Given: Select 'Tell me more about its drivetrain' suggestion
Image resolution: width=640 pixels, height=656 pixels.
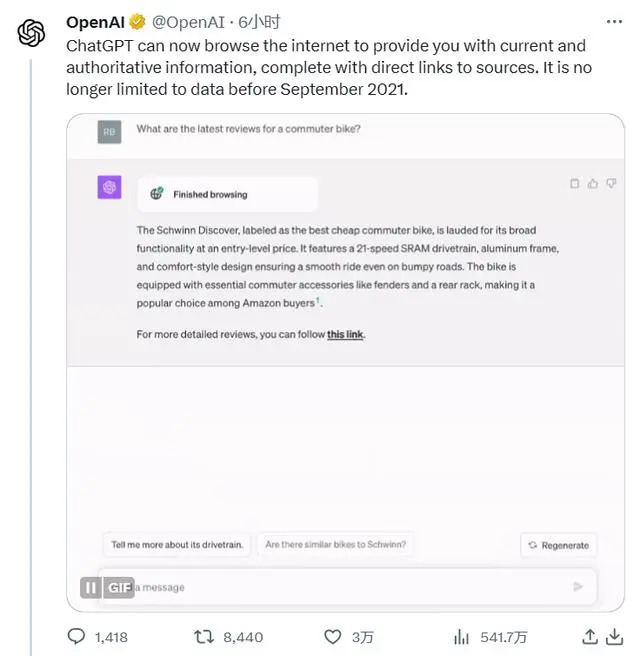Looking at the screenshot, I should coord(176,545).
